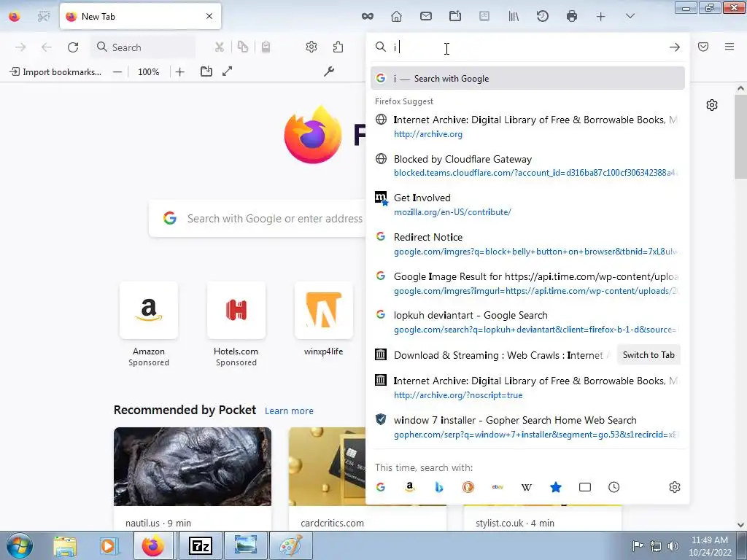Zoom in with the plus button
The height and width of the screenshot is (560, 747).
pyautogui.click(x=179, y=72)
